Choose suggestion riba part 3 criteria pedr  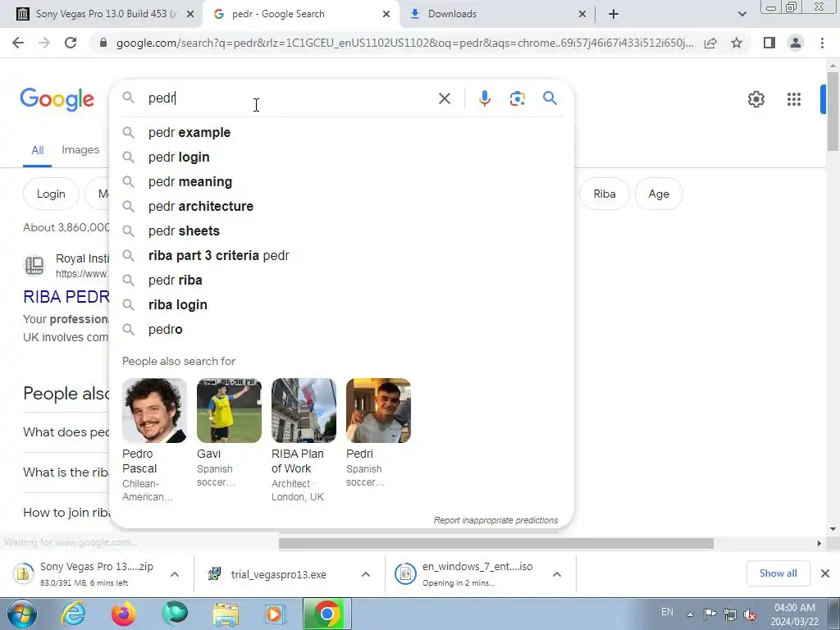342,256
